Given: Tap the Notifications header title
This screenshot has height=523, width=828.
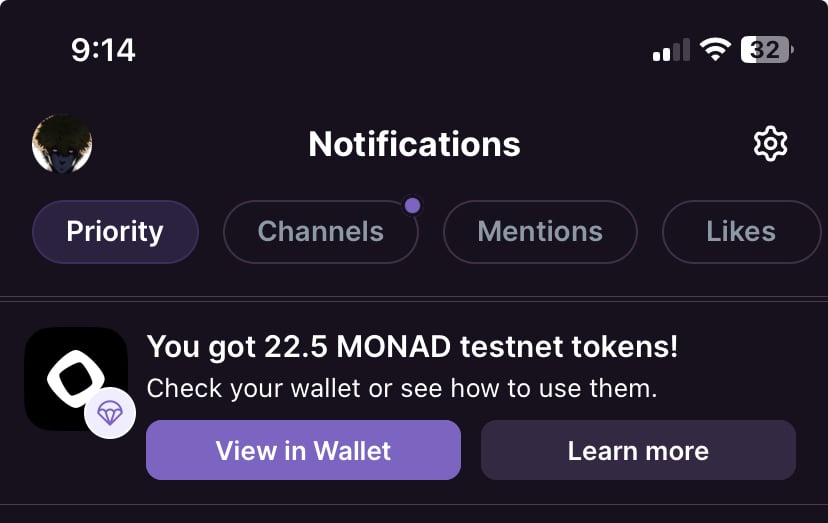Looking at the screenshot, I should (x=414, y=144).
